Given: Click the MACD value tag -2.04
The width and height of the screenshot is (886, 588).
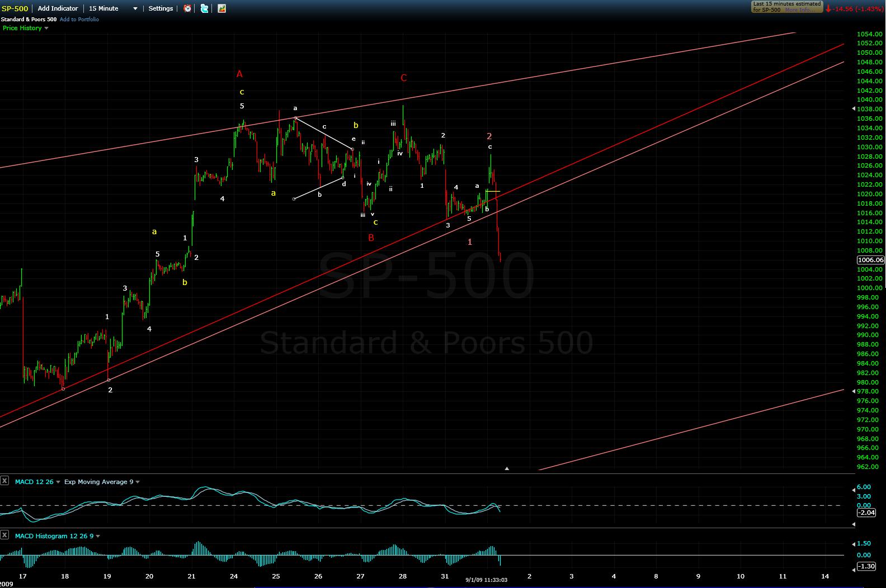Looking at the screenshot, I should click(x=866, y=513).
